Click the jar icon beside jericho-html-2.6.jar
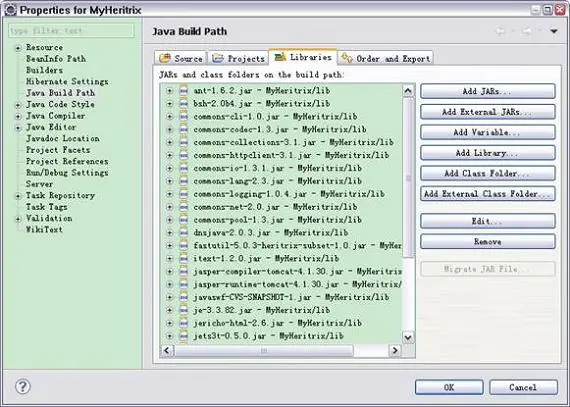Image resolution: width=570 pixels, height=407 pixels. (x=184, y=323)
